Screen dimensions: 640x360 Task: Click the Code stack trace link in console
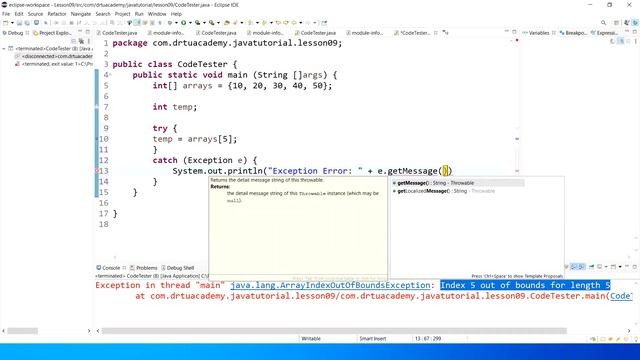point(620,296)
